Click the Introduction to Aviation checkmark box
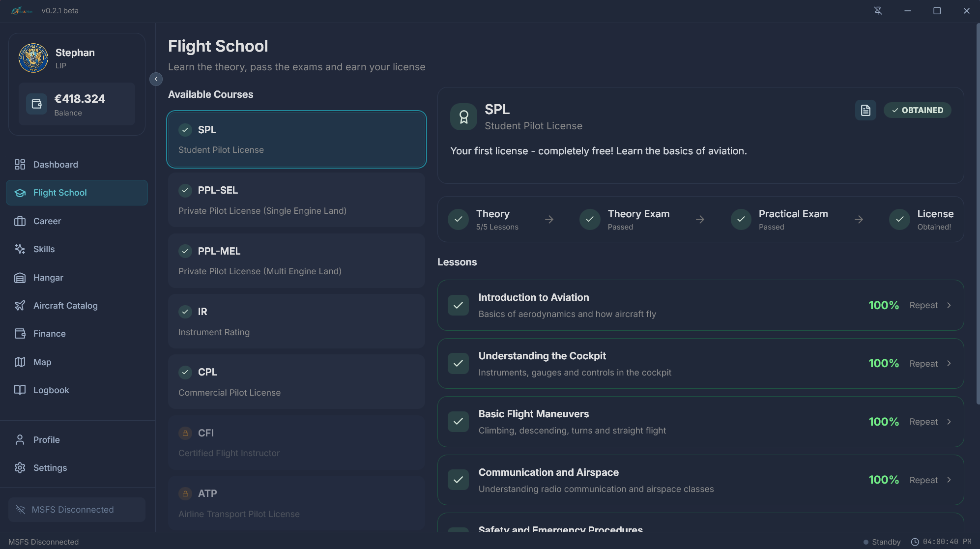Viewport: 980px width, 549px height. (x=458, y=305)
